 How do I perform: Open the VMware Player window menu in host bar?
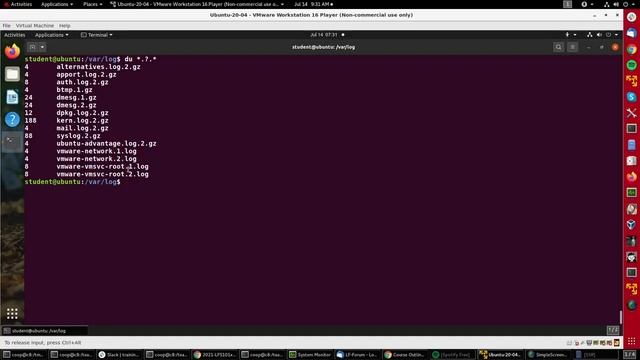(x=197, y=4)
